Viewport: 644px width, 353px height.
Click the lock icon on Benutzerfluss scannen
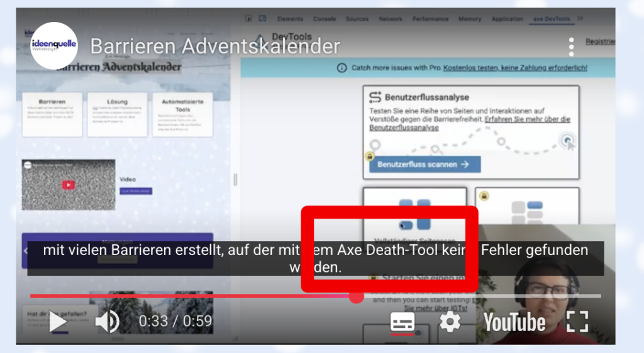(x=370, y=156)
